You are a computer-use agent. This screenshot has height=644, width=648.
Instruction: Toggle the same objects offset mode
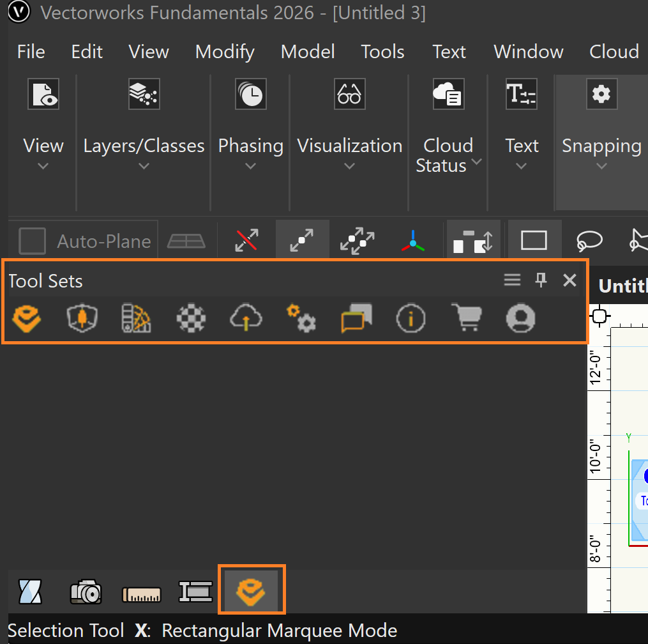[x=473, y=240]
